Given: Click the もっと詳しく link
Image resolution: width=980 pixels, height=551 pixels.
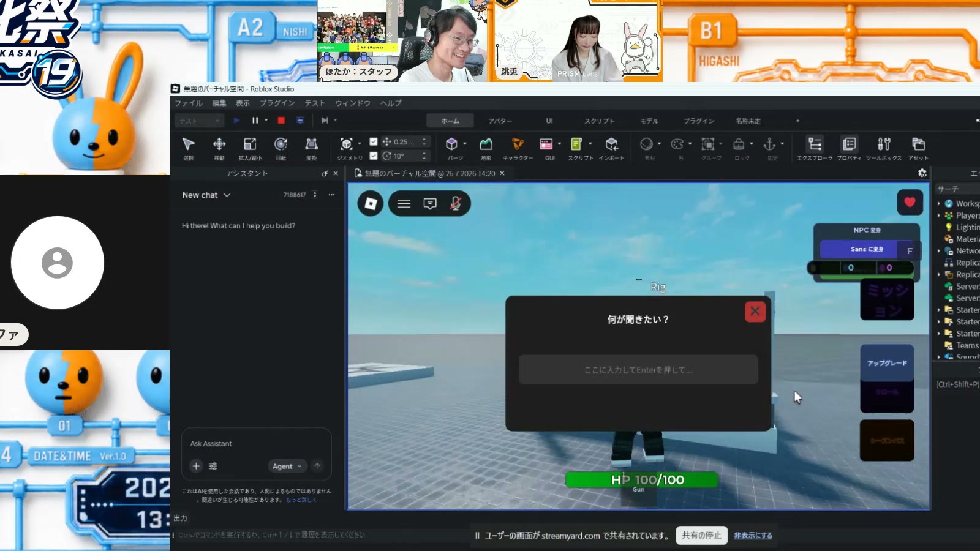Looking at the screenshot, I should (x=301, y=500).
